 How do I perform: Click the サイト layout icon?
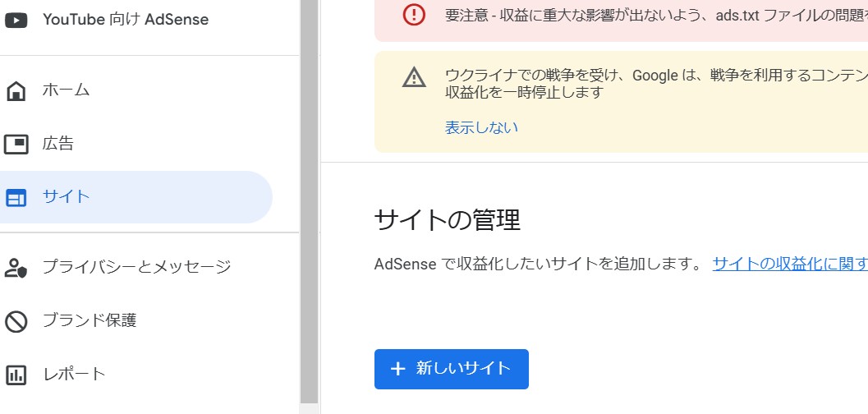pyautogui.click(x=16, y=198)
